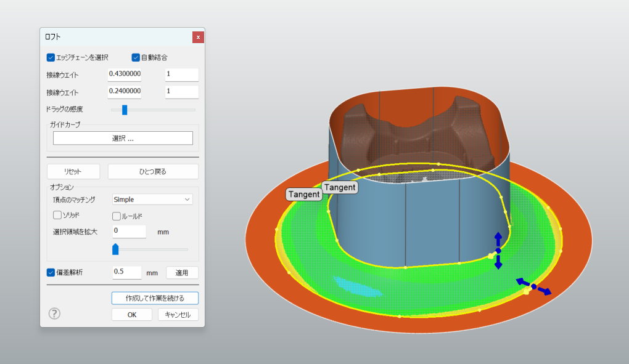Click the left Tangent label in viewport
629x364 pixels.
(304, 194)
